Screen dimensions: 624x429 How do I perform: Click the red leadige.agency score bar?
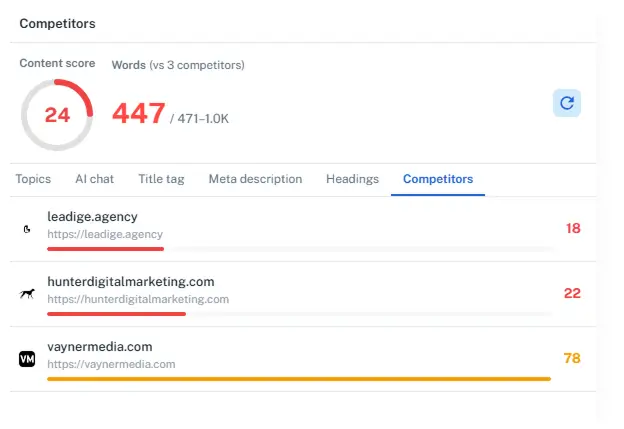[x=105, y=249]
